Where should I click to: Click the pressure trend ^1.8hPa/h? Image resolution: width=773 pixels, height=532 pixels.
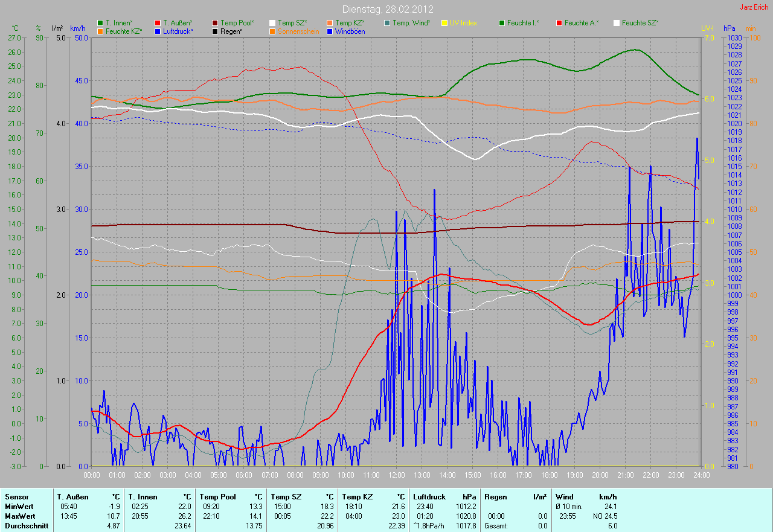coord(429,526)
